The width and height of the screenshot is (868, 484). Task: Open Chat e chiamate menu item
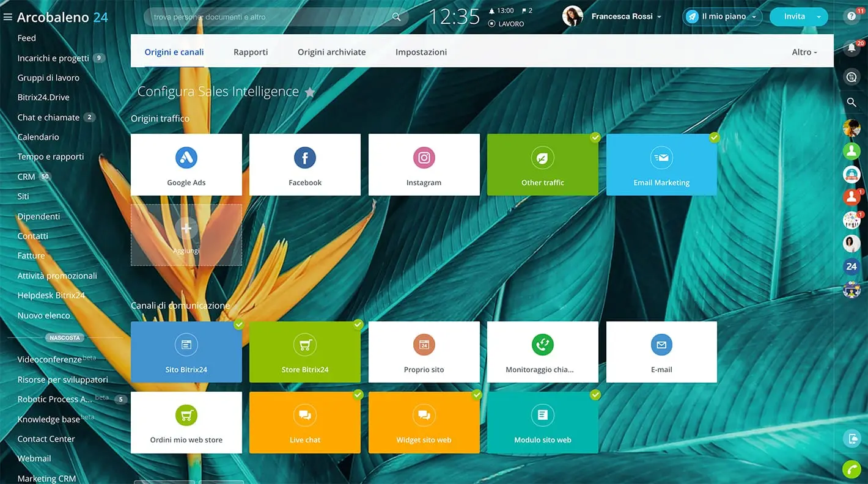[x=48, y=117]
